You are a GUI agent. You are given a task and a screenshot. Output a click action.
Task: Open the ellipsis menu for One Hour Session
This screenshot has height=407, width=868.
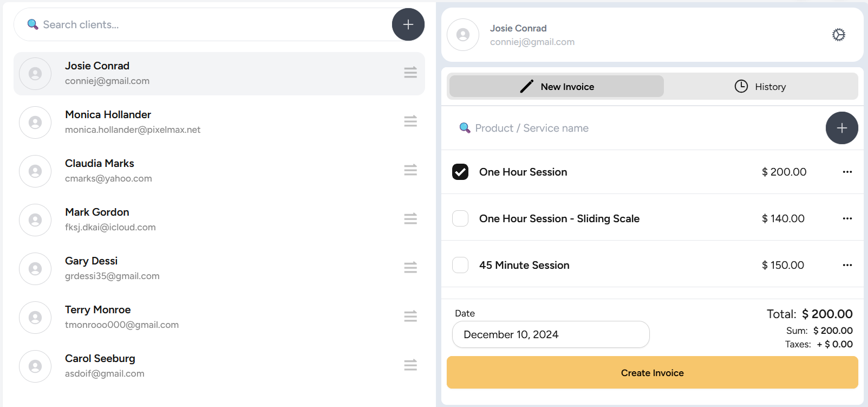[847, 172]
